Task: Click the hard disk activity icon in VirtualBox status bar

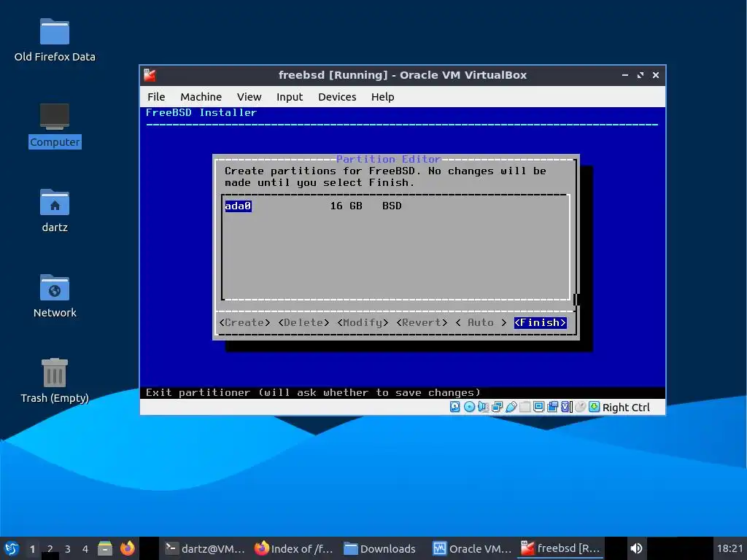Action: point(455,407)
